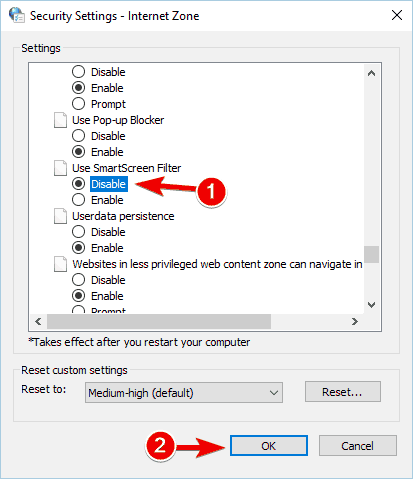Click the scroll down arrow in settings list

coord(371,305)
